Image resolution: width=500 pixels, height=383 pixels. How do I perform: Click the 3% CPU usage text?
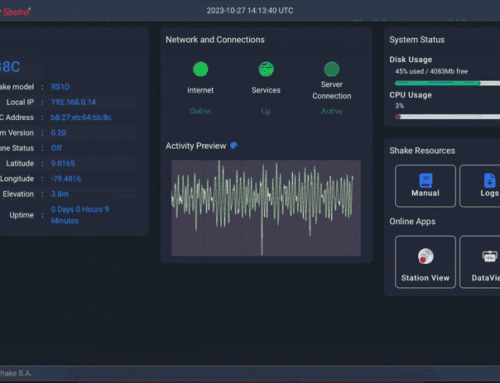point(400,106)
